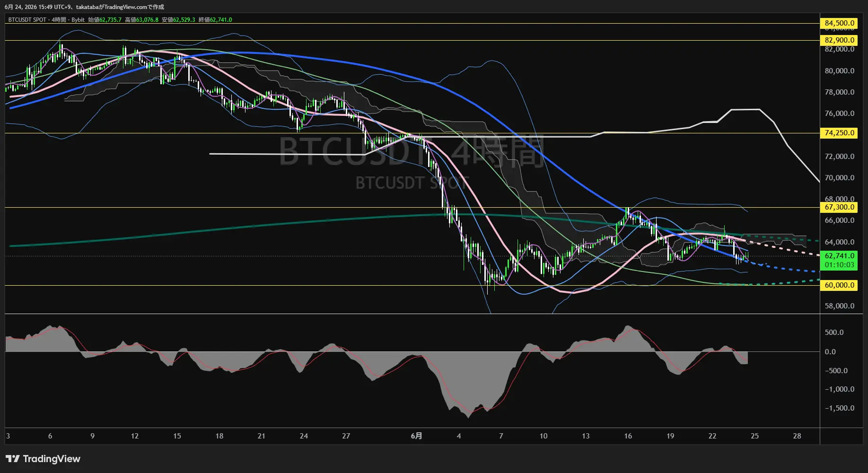Click the 25 date label on time axis
This screenshot has width=868, height=473.
755,436
